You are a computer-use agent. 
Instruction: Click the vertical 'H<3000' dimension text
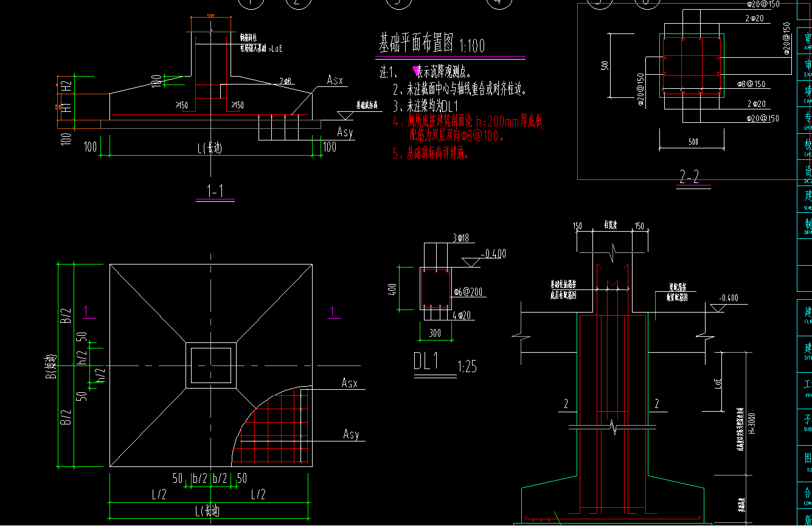point(752,423)
